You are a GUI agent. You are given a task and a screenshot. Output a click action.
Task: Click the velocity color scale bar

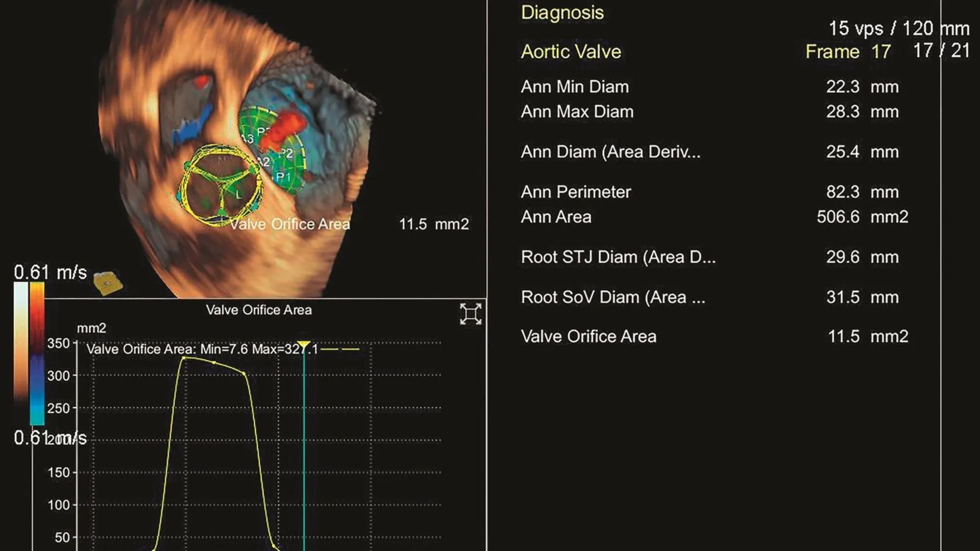click(x=37, y=354)
